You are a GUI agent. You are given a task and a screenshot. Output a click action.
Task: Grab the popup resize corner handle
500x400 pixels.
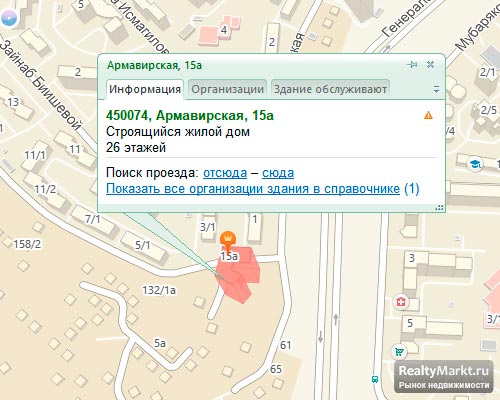click(x=439, y=207)
